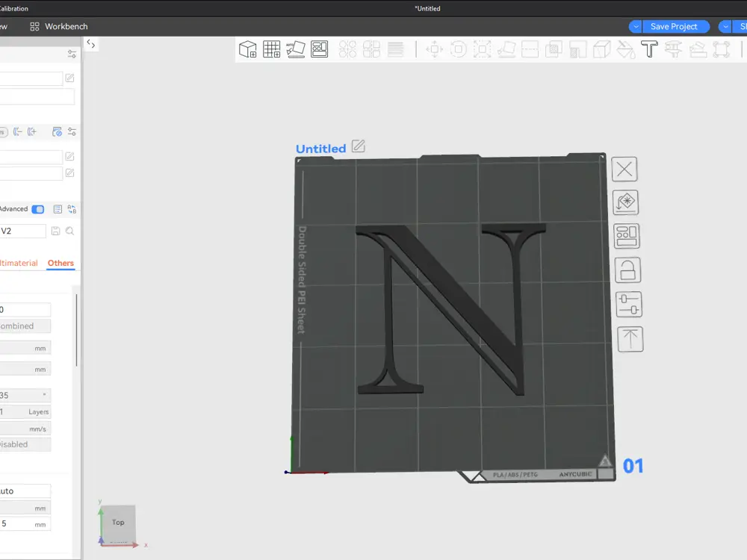747x560 pixels.
Task: Click the Untitled plate name label
Action: point(320,149)
